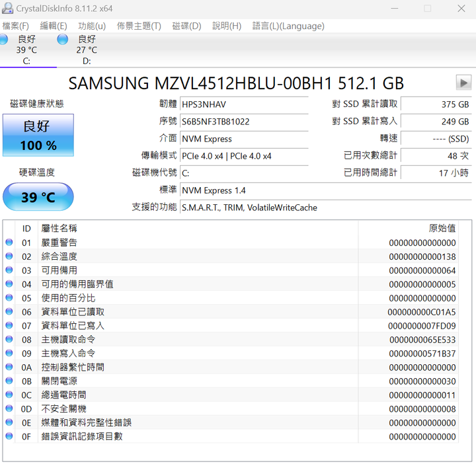This screenshot has width=476, height=466.
Task: Click status orb of attribute 04 可用的備用臨界值
Action: 9,284
